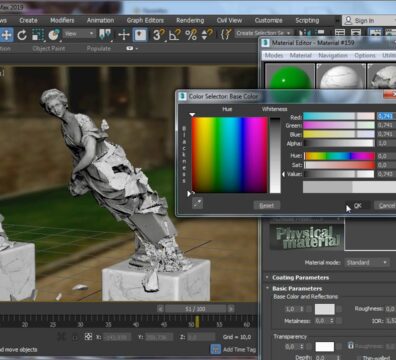Toggle the transparency roughness lock icon
The width and height of the screenshot is (396, 360).
click(350, 345)
